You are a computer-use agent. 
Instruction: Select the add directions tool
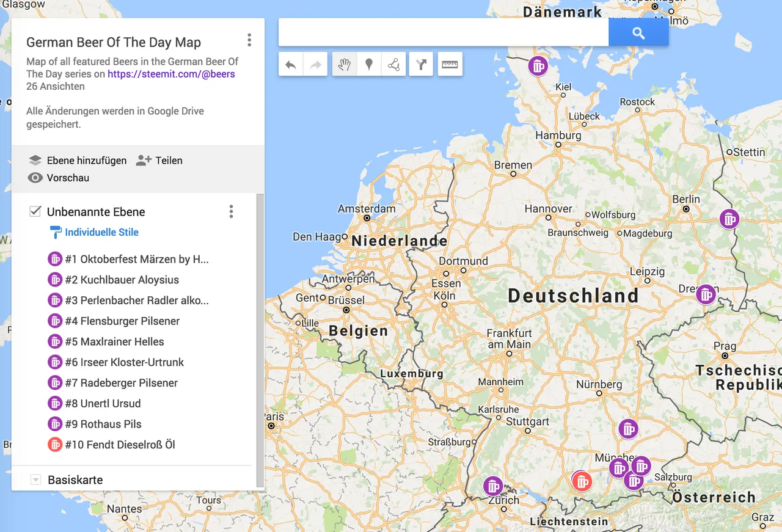[421, 65]
